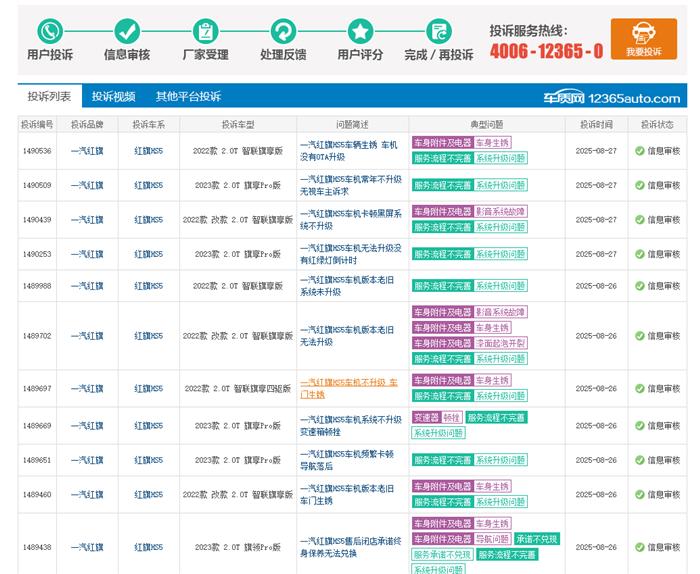The image size is (700, 574).
Task: Click the 承诺不兑现 tag in row 1489438
Action: [x=537, y=539]
